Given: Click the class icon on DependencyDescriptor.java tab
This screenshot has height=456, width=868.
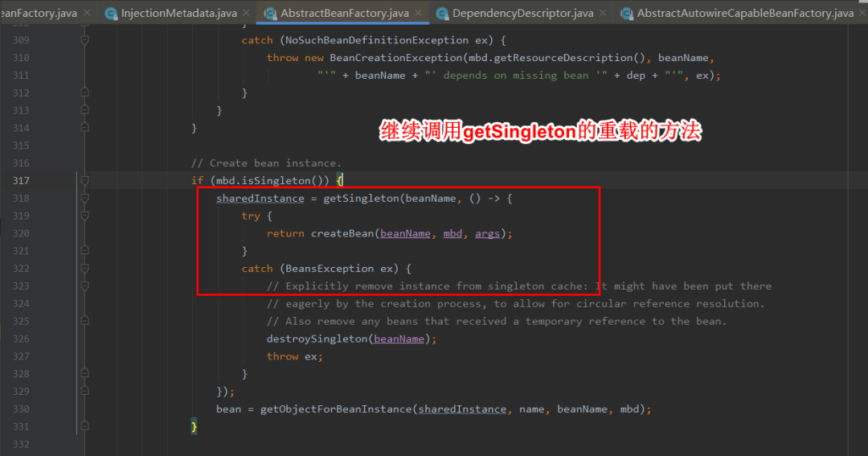Looking at the screenshot, I should coord(441,13).
